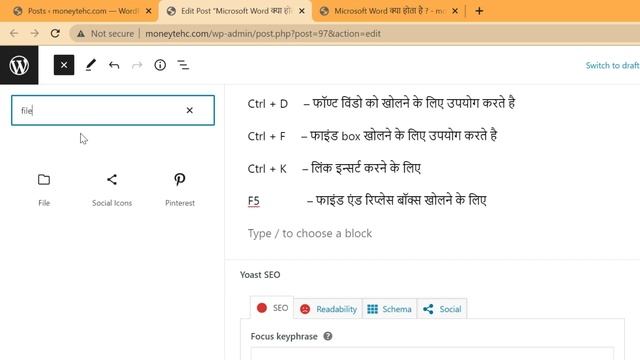Image resolution: width=640 pixels, height=360 pixels.
Task: Click the browser Forward arrow
Action: click(x=35, y=33)
